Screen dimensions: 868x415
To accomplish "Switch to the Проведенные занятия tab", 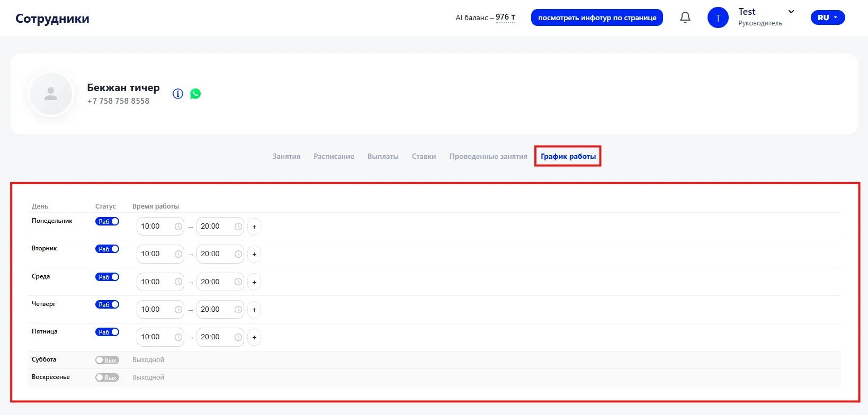I will pyautogui.click(x=488, y=156).
